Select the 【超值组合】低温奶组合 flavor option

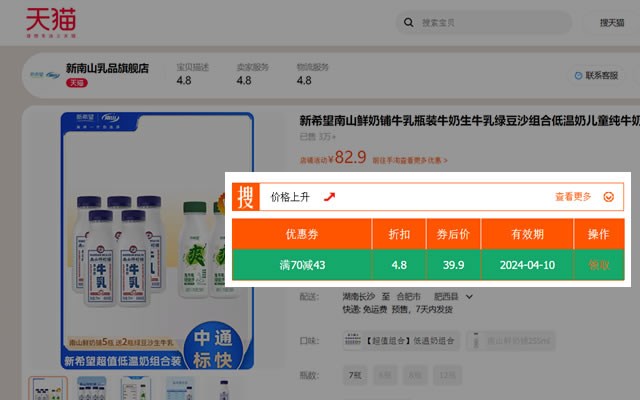tap(401, 341)
